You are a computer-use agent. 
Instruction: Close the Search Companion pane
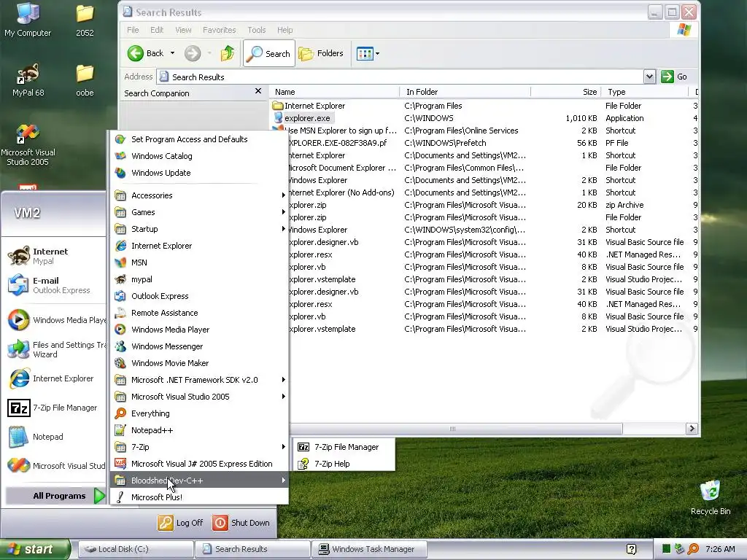pyautogui.click(x=258, y=91)
